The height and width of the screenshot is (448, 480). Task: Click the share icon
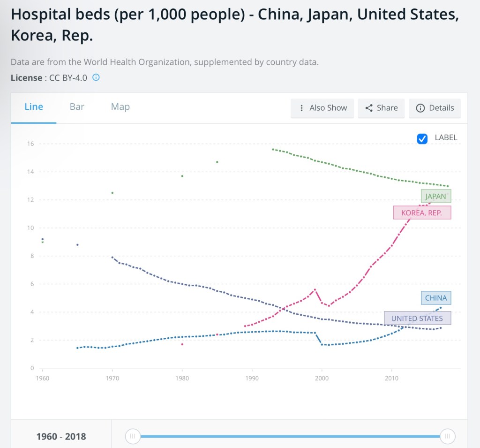click(x=369, y=108)
